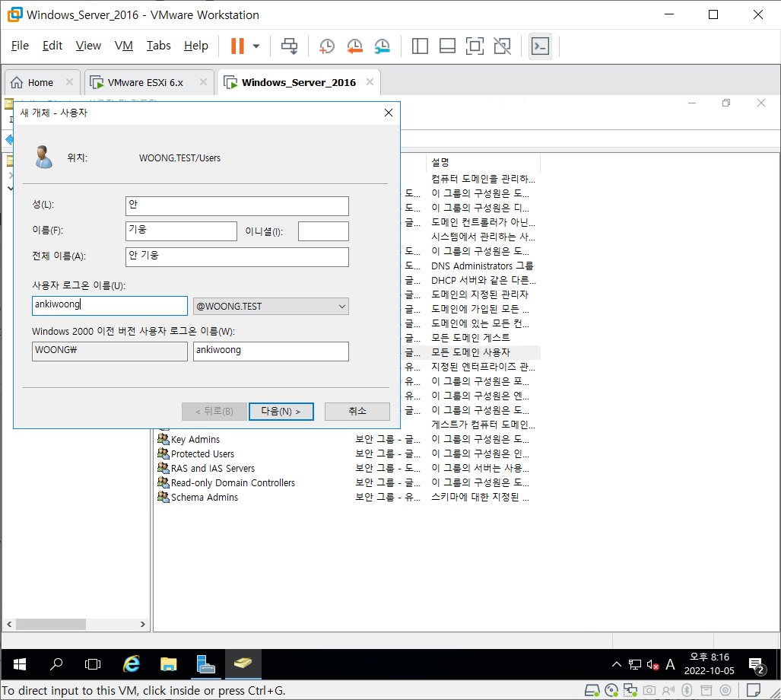
Task: Click the 이름(F) first name field
Action: [x=181, y=231]
